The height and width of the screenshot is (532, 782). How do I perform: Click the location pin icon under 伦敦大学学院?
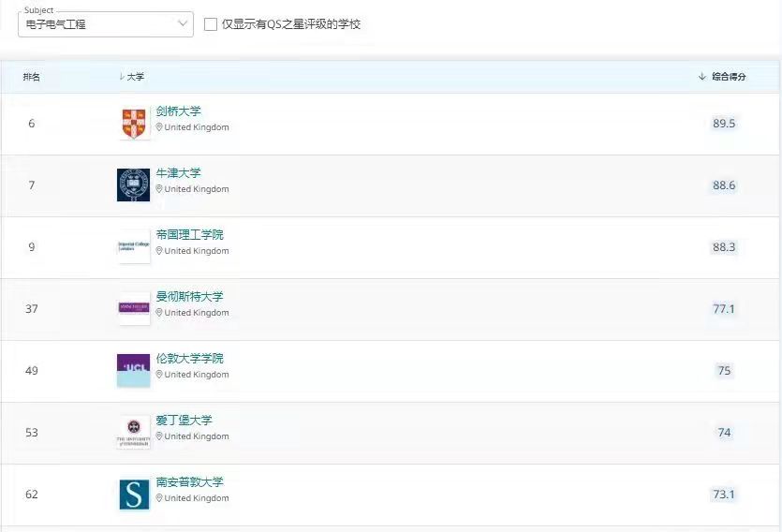159,375
